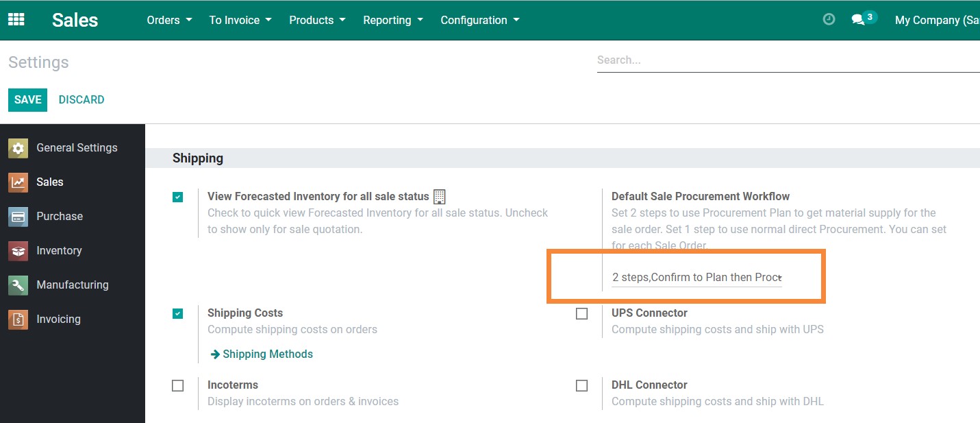
Task: Uncheck View Forecasted Inventory for all sale status
Action: coord(178,197)
